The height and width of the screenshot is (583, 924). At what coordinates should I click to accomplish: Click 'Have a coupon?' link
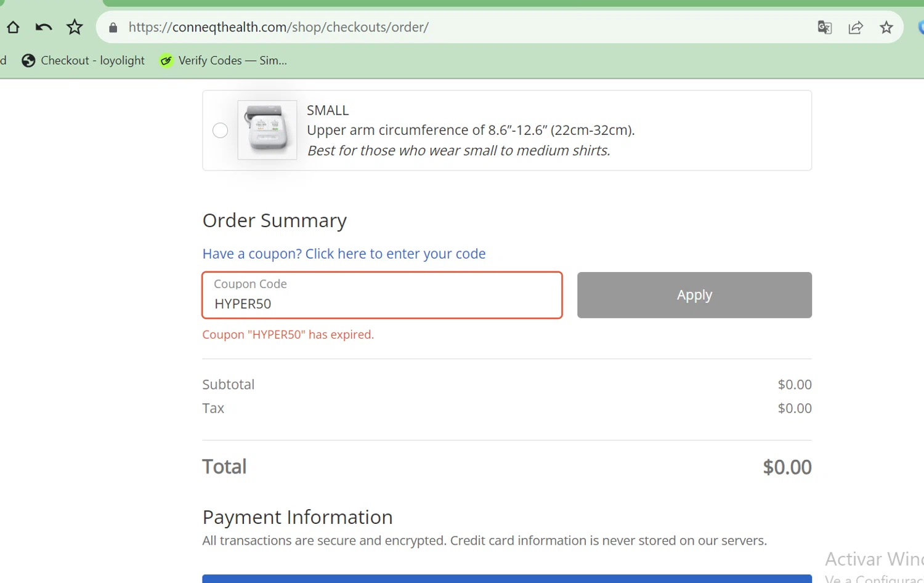(344, 254)
